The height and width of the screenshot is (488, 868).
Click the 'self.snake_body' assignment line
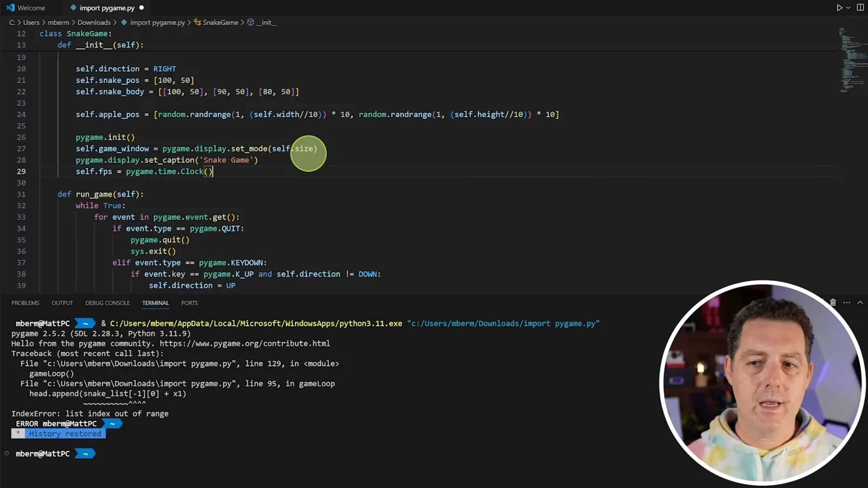click(x=187, y=92)
